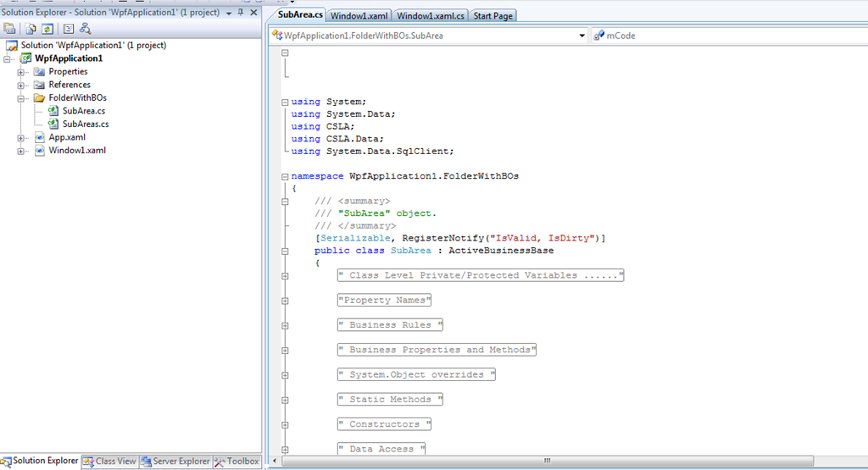Click the Serializable attribute text

pos(355,238)
